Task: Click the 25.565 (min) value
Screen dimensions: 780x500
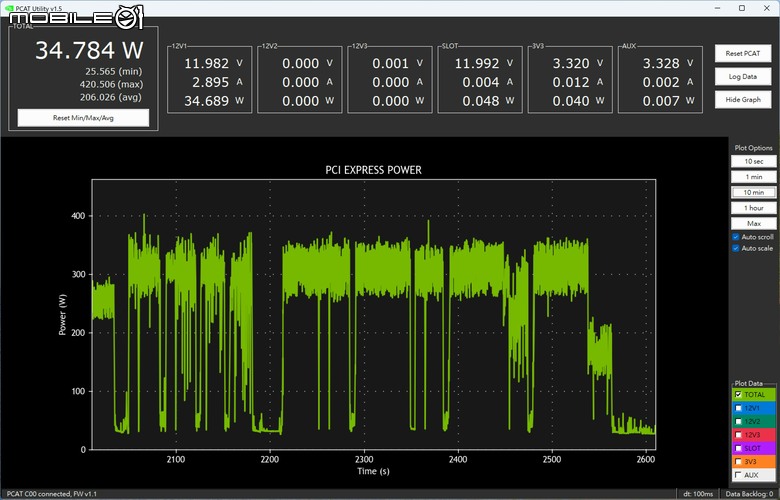Action: (113, 71)
